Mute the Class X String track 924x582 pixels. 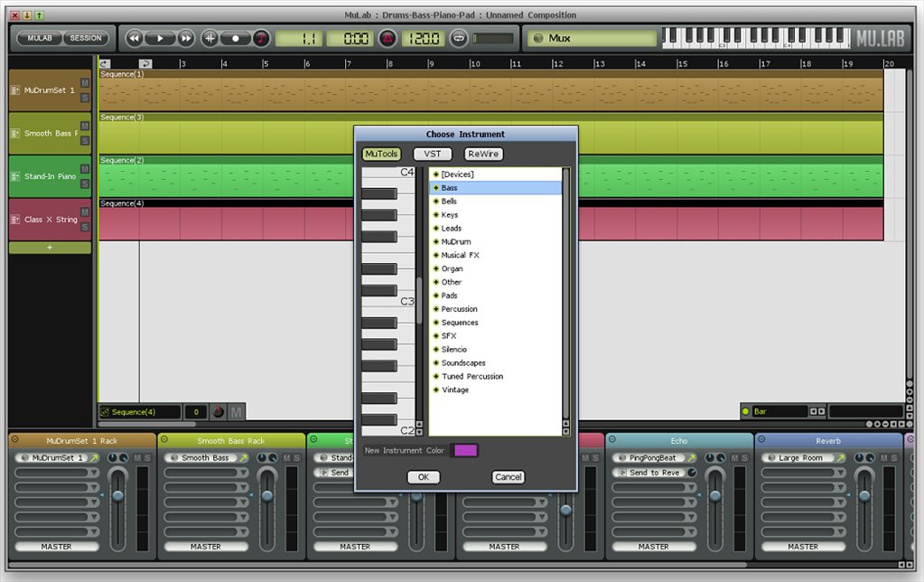[x=85, y=212]
